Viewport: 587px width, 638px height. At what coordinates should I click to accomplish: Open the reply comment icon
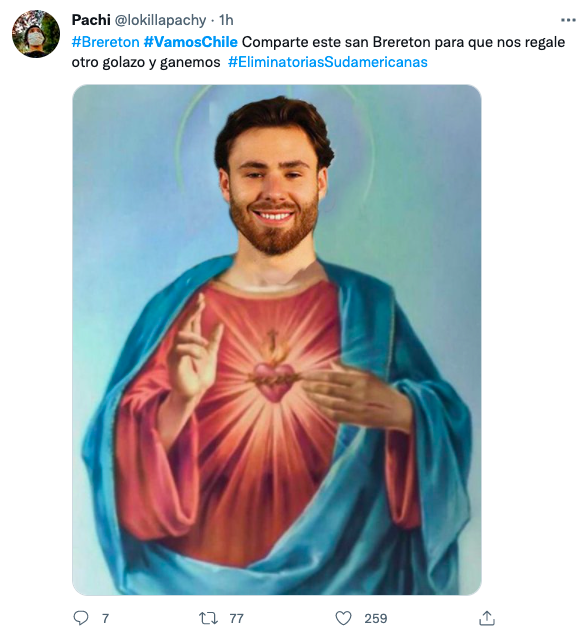click(81, 618)
